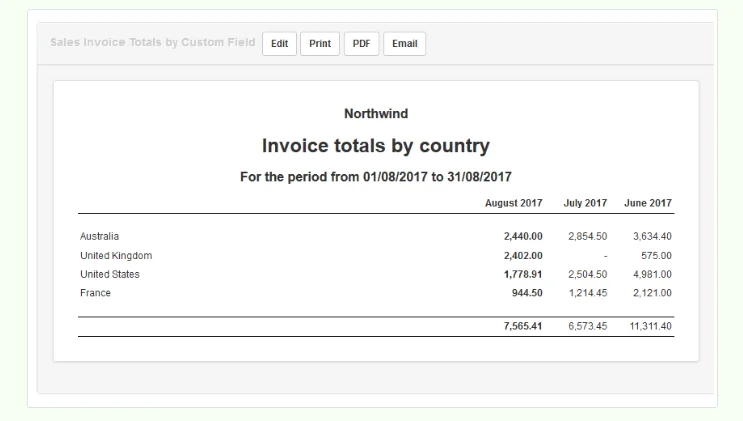Click the Invoice totals by country heading
The height and width of the screenshot is (421, 743).
(376, 146)
